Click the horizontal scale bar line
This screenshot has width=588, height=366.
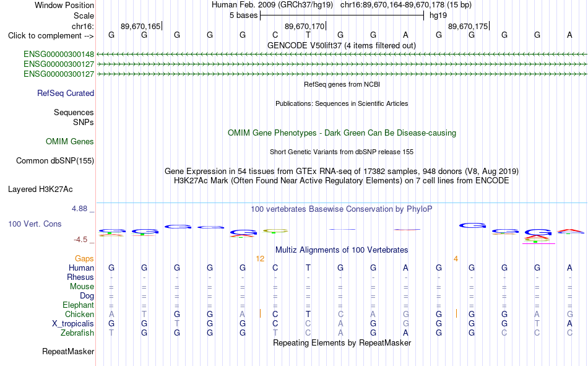[342, 15]
